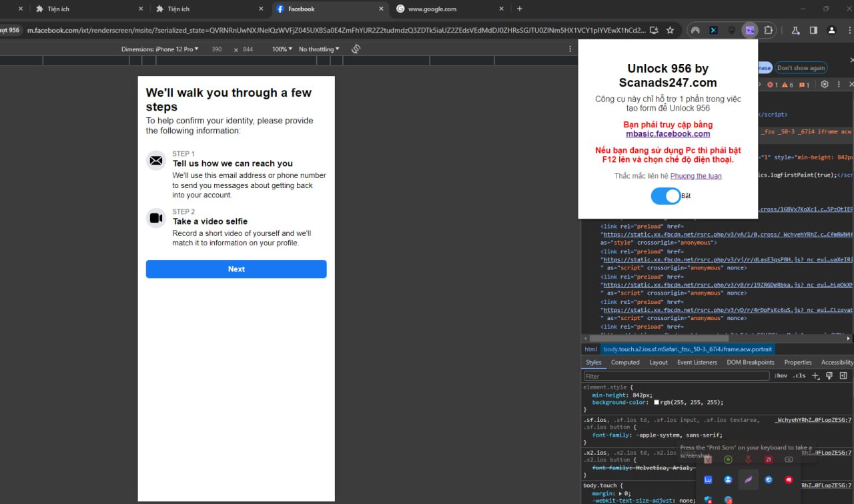Image resolution: width=854 pixels, height=504 pixels.
Task: Open Chrome Labs flask icon
Action: click(795, 30)
